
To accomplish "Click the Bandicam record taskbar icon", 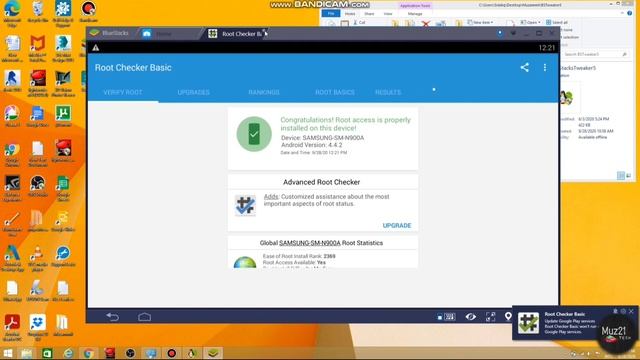I will (x=172, y=353).
